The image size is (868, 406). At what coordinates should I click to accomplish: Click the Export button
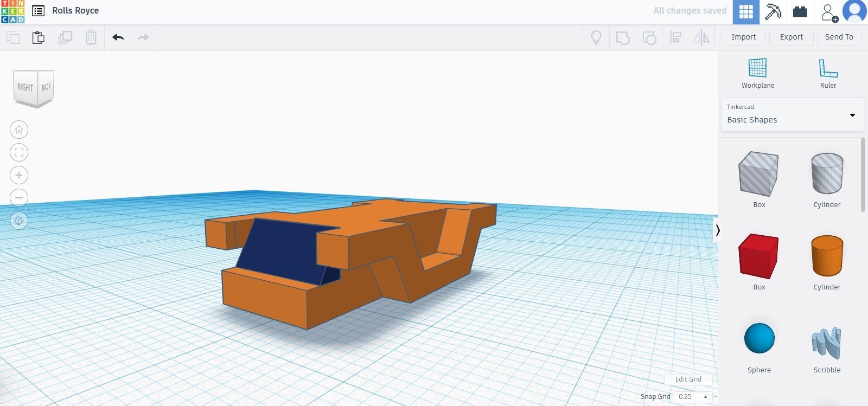pyautogui.click(x=792, y=37)
